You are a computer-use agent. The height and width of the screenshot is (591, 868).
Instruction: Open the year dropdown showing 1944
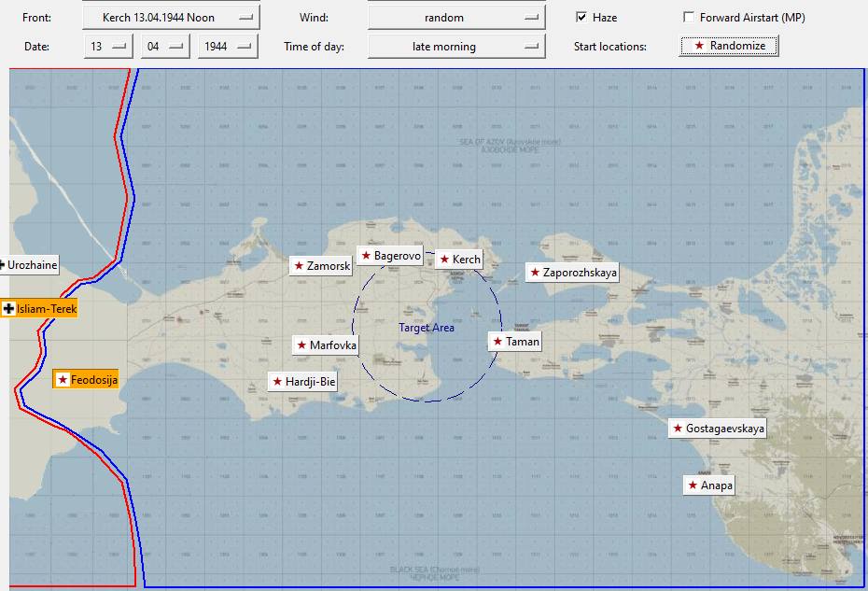[228, 47]
